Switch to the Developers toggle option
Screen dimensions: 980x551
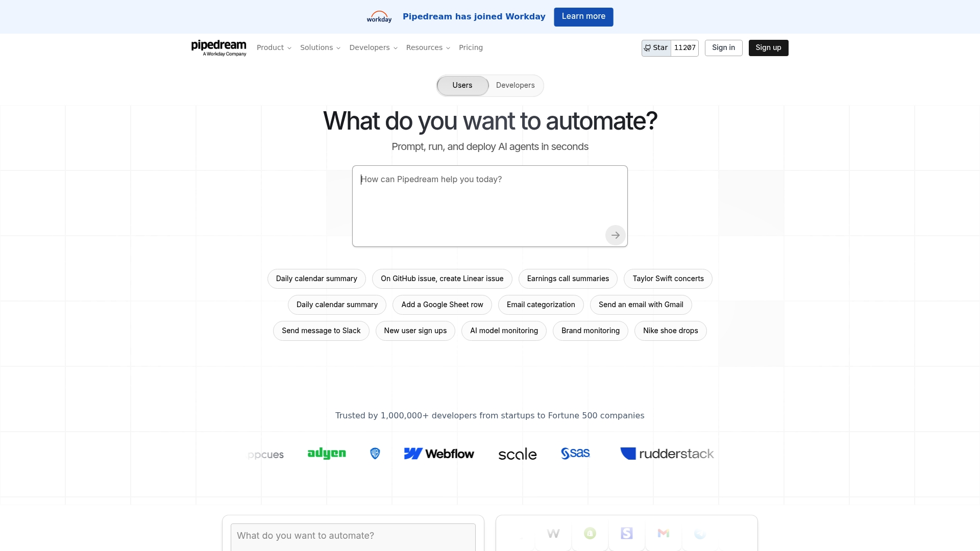(515, 85)
